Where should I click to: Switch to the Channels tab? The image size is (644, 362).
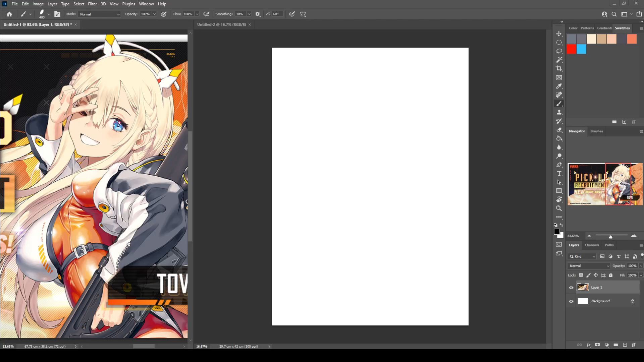coord(592,245)
